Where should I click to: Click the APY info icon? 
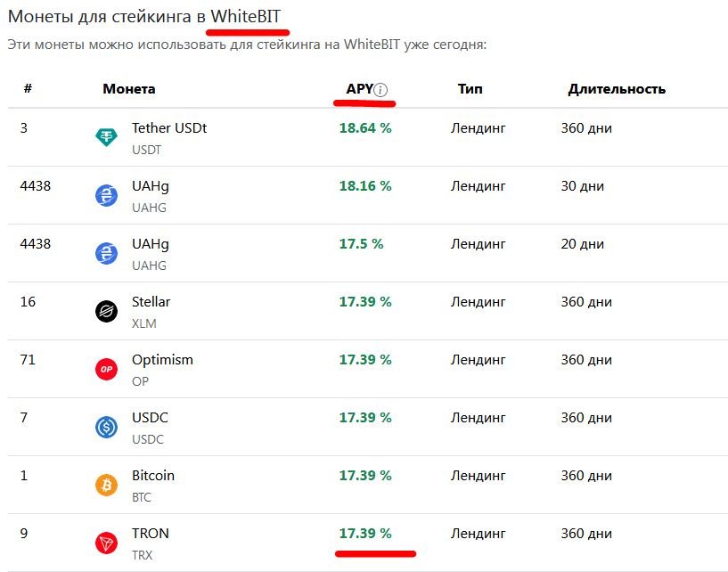(381, 89)
